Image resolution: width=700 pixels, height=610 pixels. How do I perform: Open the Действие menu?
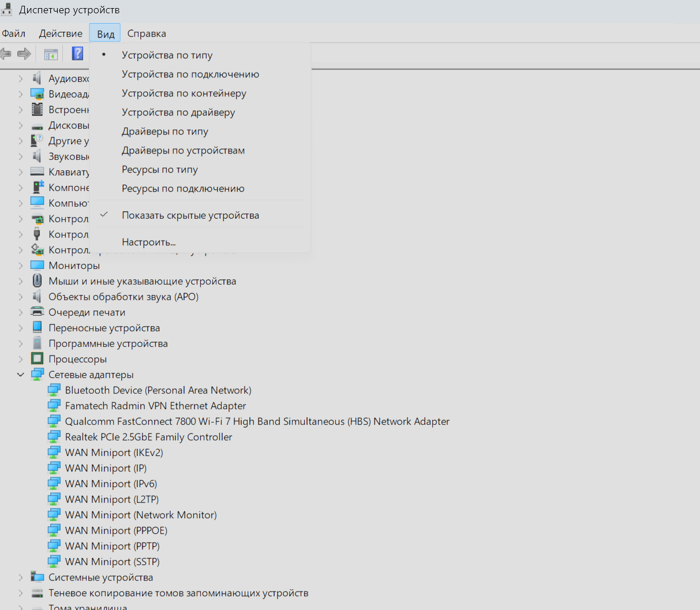pos(61,33)
